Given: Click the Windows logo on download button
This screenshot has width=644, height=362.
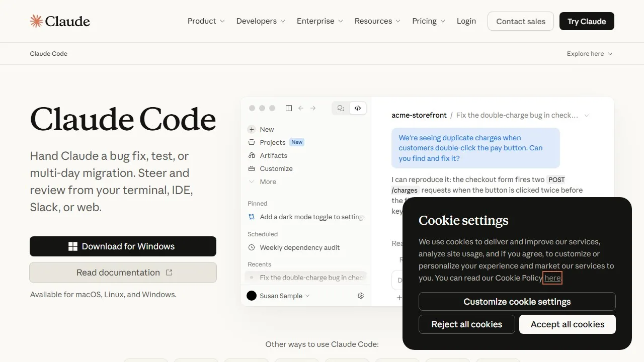Looking at the screenshot, I should click(x=73, y=246).
